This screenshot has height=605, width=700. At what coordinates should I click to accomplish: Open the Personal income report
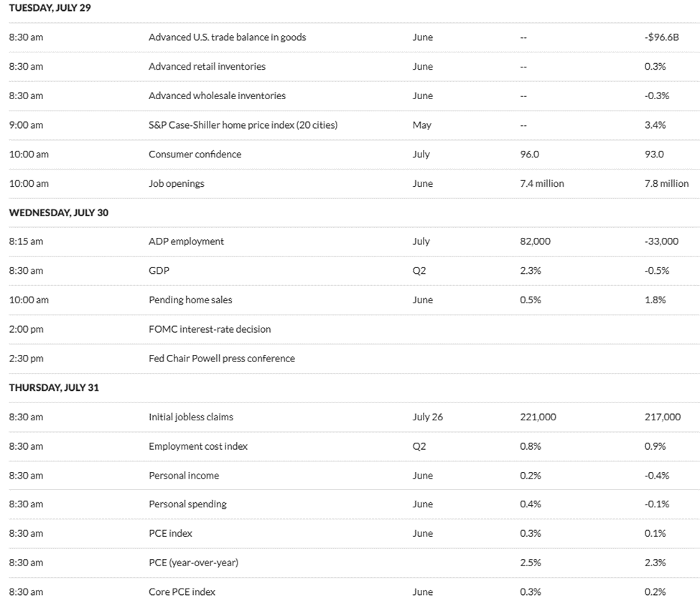pyautogui.click(x=184, y=476)
